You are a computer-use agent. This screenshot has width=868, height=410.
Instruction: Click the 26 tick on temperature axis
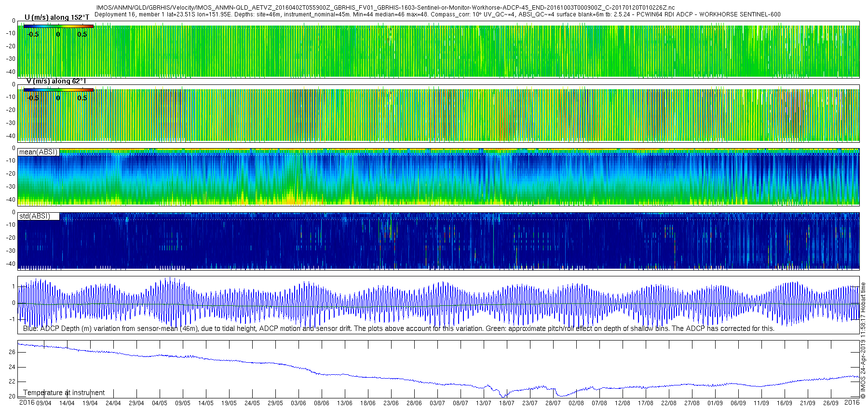[x=12, y=352]
